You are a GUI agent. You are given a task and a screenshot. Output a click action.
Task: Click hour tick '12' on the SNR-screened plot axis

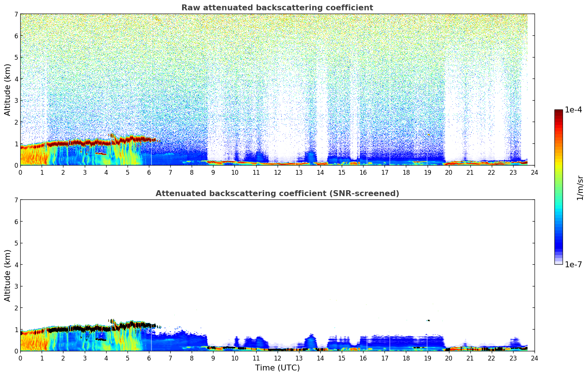pyautogui.click(x=277, y=358)
